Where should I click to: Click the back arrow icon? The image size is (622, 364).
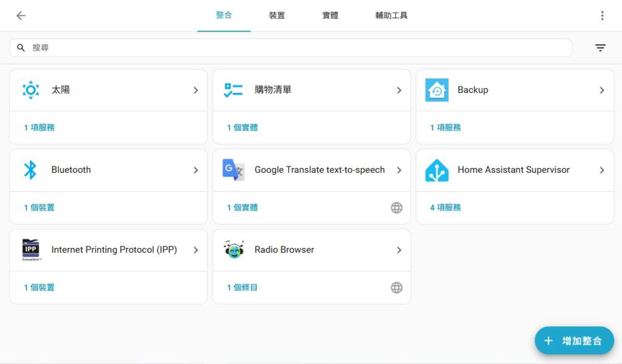coord(21,16)
